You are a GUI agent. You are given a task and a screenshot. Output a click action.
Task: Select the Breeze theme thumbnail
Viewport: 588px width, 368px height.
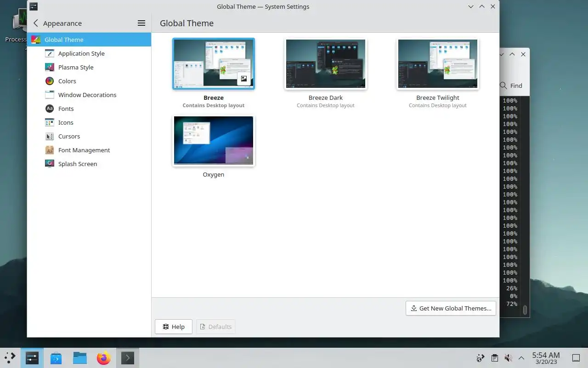click(214, 63)
